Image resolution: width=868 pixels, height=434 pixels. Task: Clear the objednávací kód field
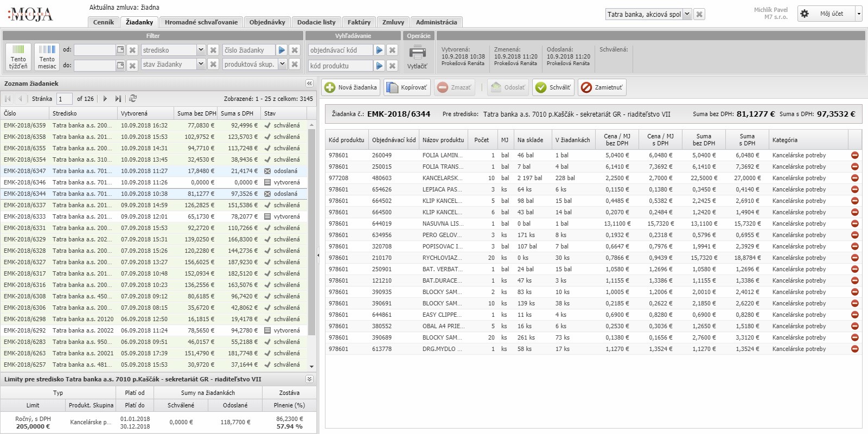point(392,50)
